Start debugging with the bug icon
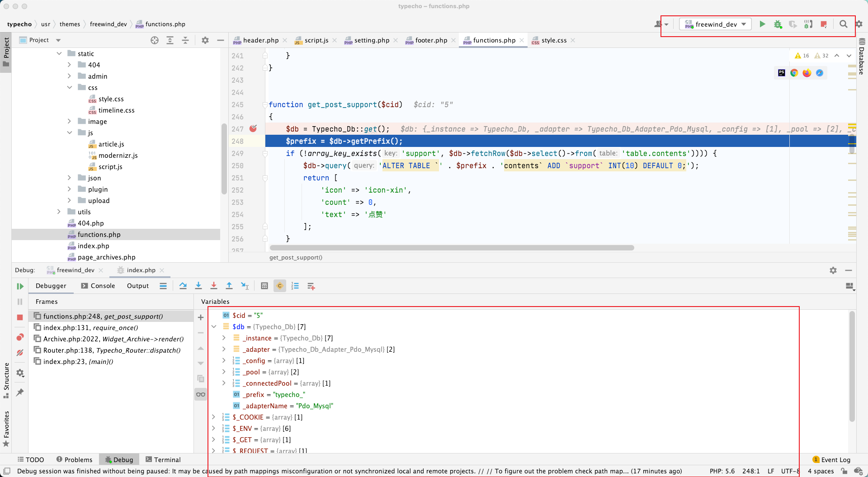The height and width of the screenshot is (477, 868). (778, 24)
